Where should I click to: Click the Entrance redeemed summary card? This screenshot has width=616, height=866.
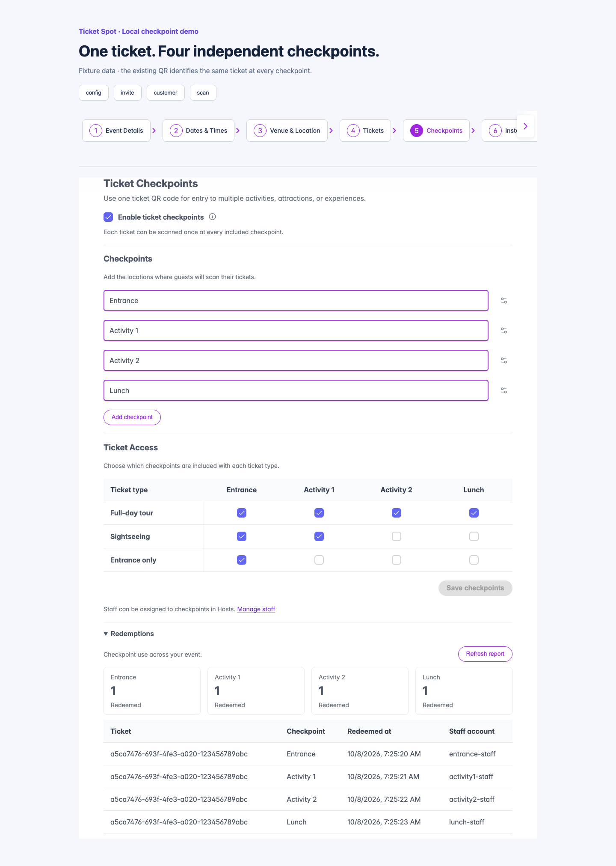[152, 691]
